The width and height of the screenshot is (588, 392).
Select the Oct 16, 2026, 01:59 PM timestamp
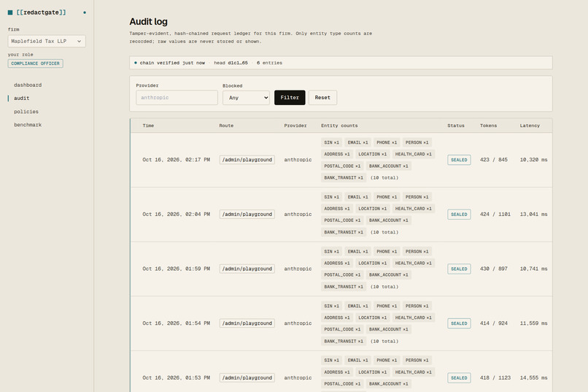(x=177, y=269)
